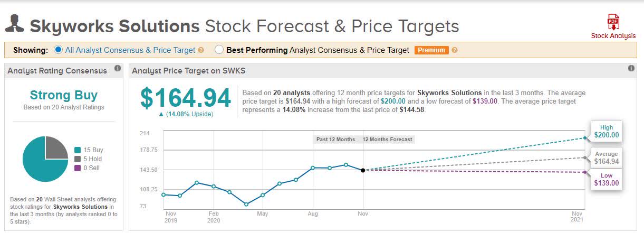644x241 pixels.
Task: Click the purple Sell legend swatch
Action: pyautogui.click(x=78, y=168)
